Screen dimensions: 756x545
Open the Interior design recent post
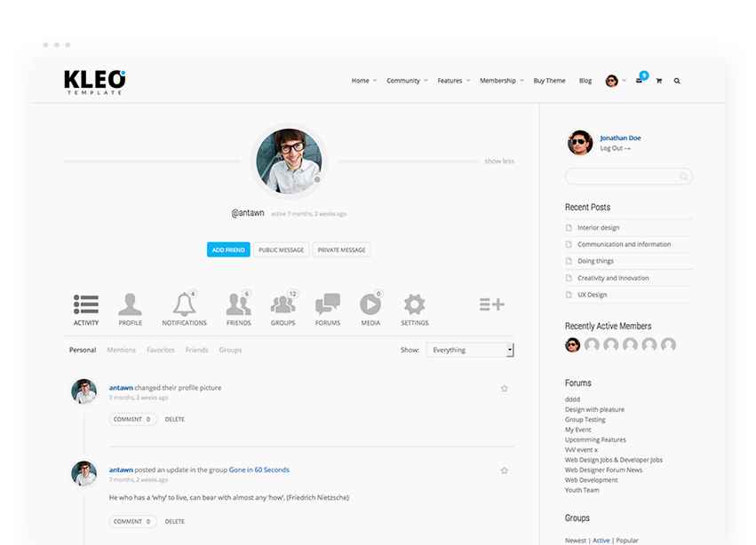[598, 228]
